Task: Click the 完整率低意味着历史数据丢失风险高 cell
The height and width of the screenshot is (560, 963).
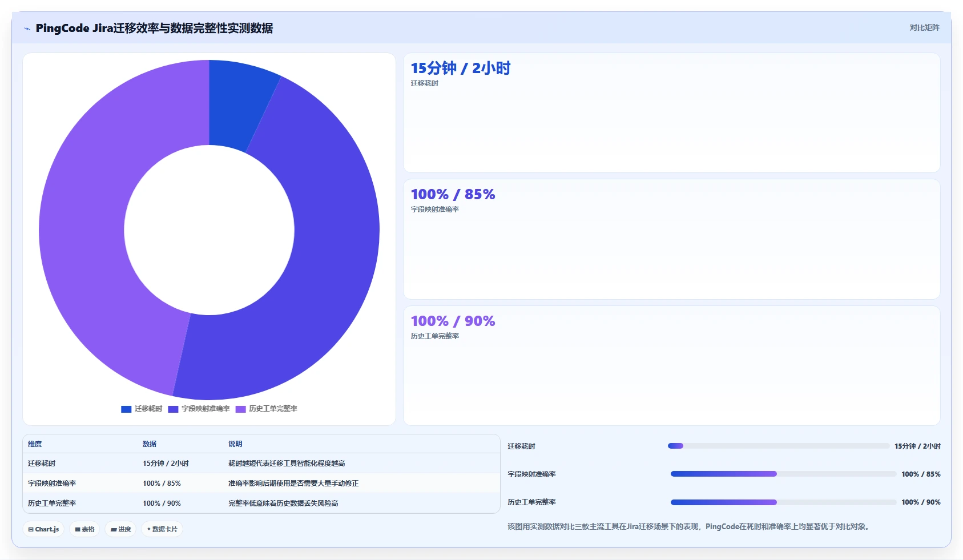Action: 283,503
